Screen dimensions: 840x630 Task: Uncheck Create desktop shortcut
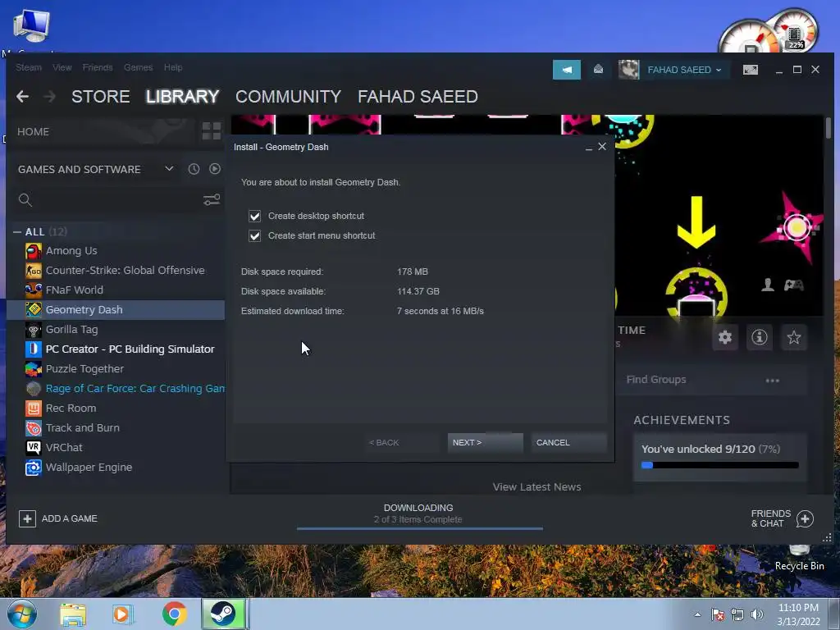[x=254, y=216]
